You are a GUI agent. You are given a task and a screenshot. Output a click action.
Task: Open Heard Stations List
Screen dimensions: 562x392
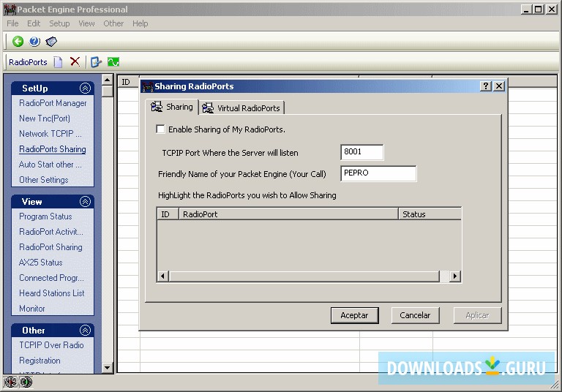(x=52, y=293)
